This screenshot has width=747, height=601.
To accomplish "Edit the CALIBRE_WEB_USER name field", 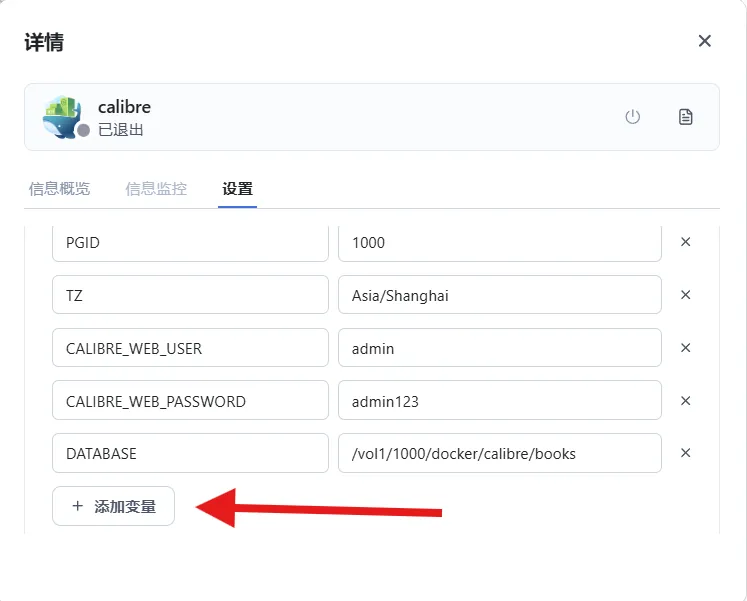I will pyautogui.click(x=190, y=348).
